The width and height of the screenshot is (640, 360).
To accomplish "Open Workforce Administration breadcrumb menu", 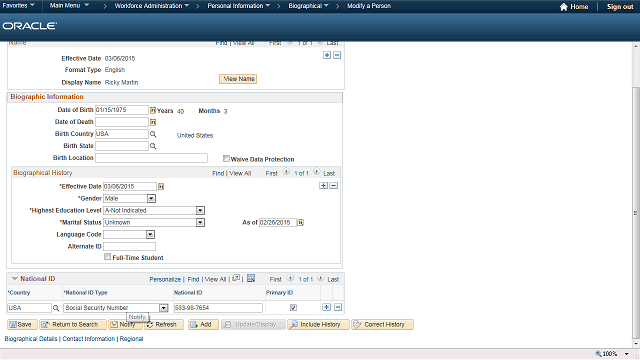I will 151,6.
